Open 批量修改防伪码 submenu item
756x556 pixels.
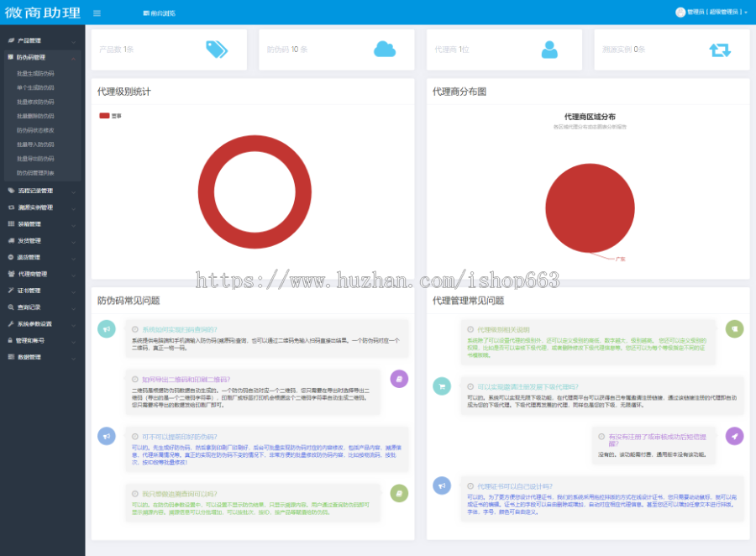pyautogui.click(x=35, y=102)
